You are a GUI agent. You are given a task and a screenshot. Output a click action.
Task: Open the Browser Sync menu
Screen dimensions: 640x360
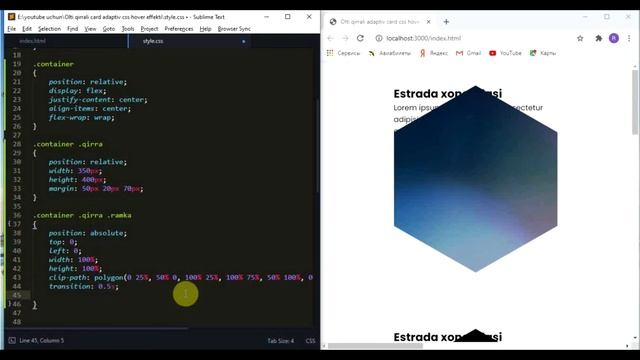[234, 29]
